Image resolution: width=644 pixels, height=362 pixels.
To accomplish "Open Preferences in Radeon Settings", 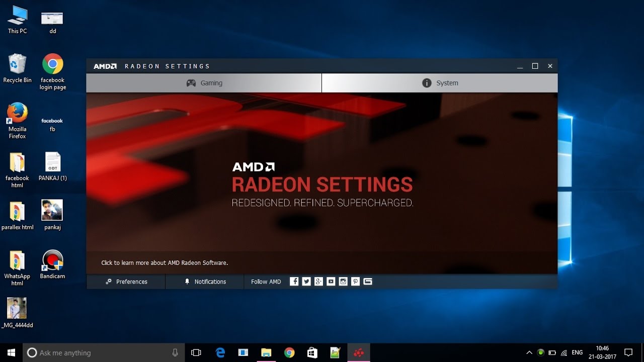I will pos(126,282).
